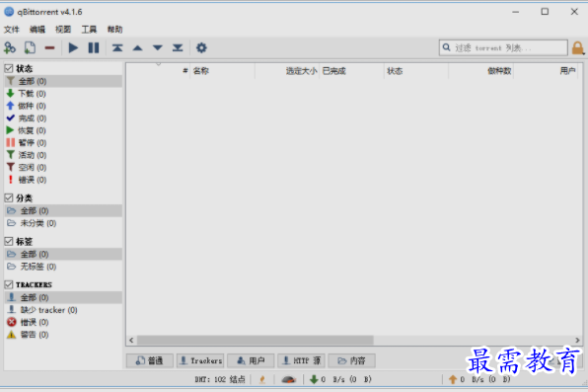Toggle alternative speed limits icon
This screenshot has height=392, width=588.
click(x=288, y=379)
